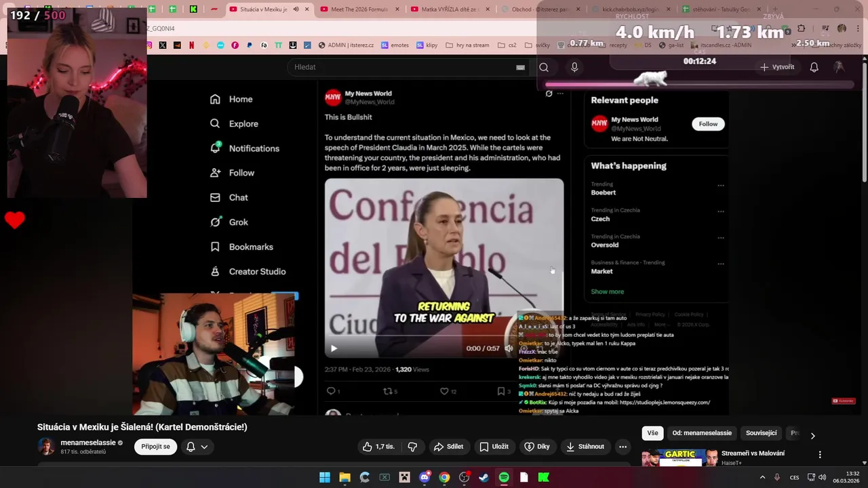Save the video using Uložit
The image size is (868, 488).
pyautogui.click(x=494, y=447)
